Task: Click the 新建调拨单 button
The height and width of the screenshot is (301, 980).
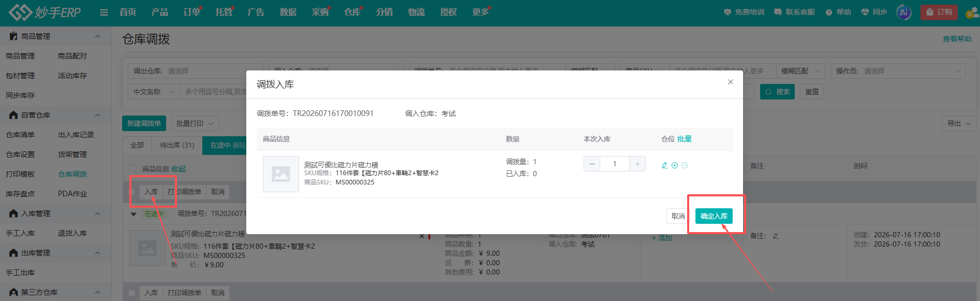Action: 144,123
